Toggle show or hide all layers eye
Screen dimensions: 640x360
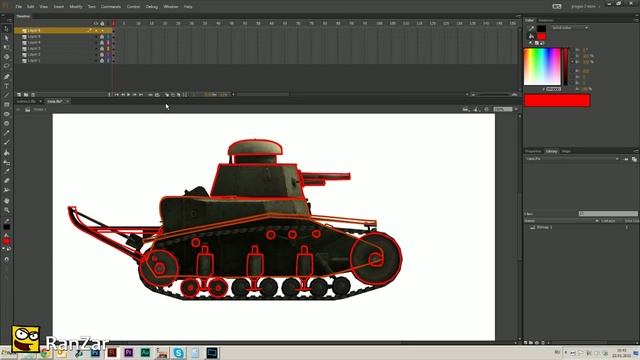tap(96, 24)
